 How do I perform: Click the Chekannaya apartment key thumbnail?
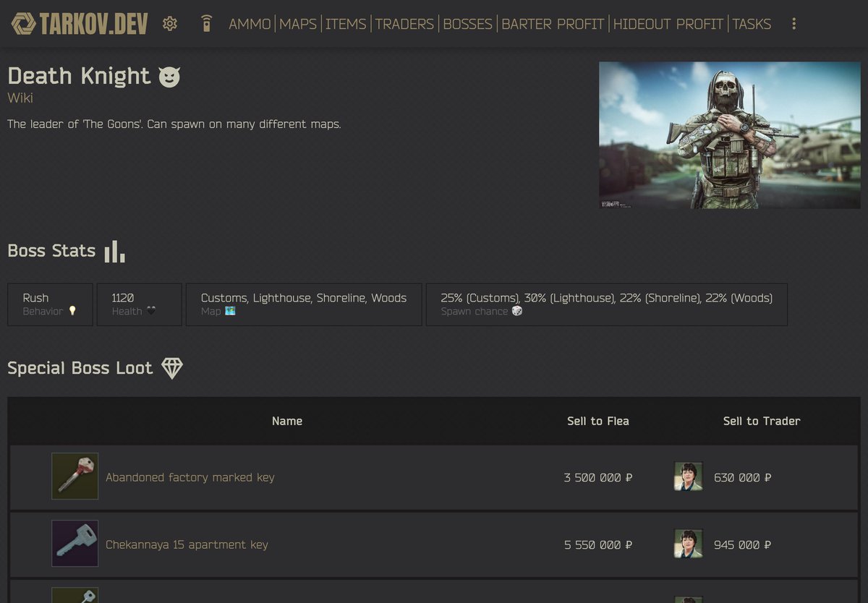(x=75, y=543)
